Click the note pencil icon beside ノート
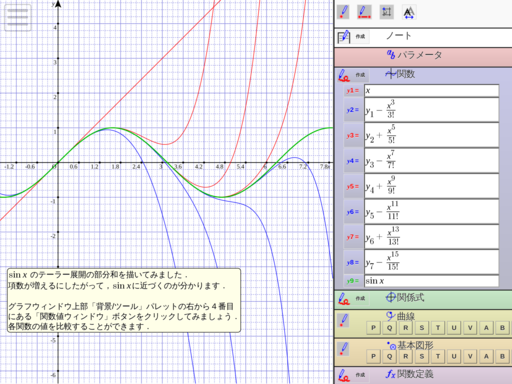The width and height of the screenshot is (512, 384). (x=344, y=37)
